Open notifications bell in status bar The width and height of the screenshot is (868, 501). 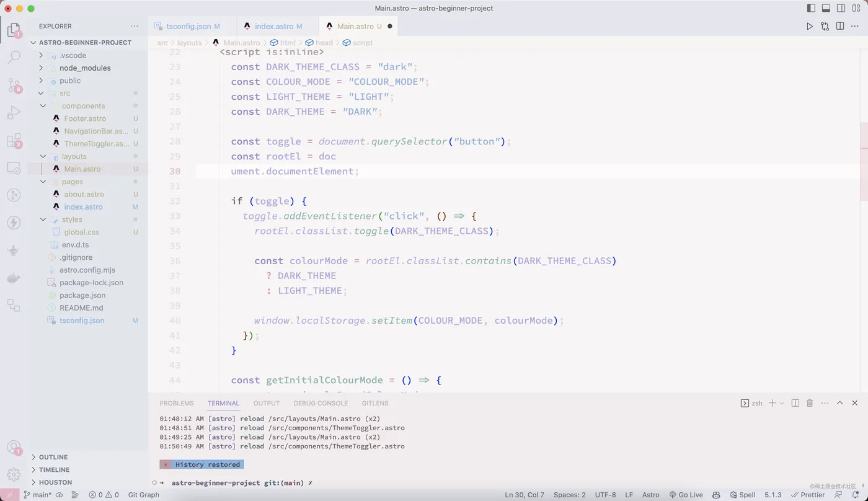[856, 495]
